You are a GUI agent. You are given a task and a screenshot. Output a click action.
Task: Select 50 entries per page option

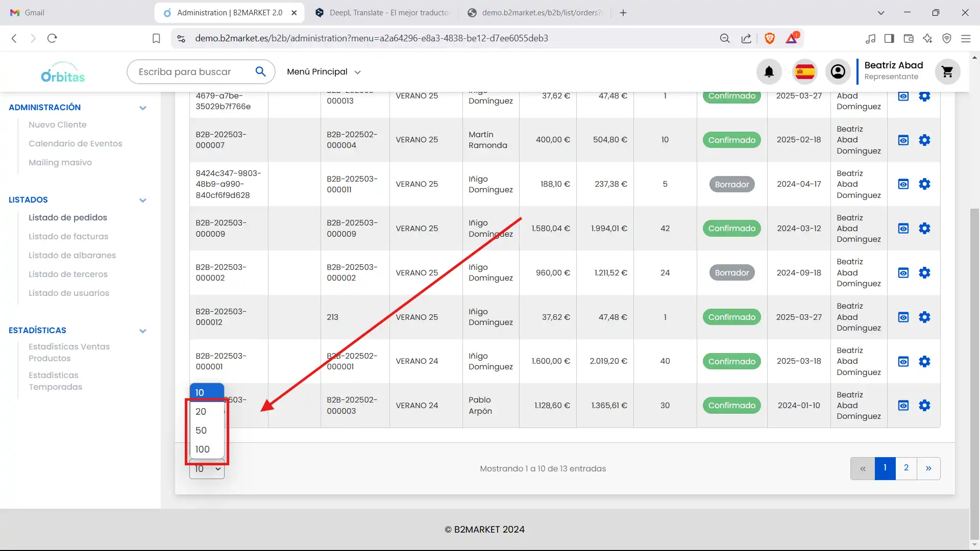[201, 430]
